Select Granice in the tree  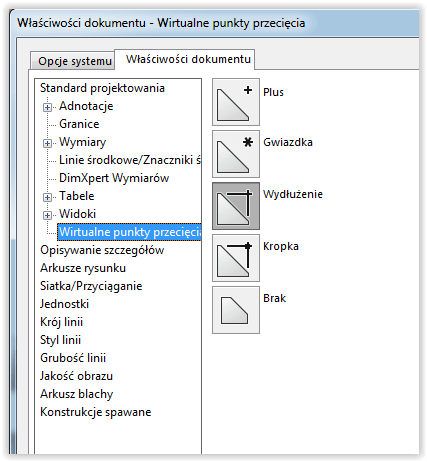pos(79,124)
